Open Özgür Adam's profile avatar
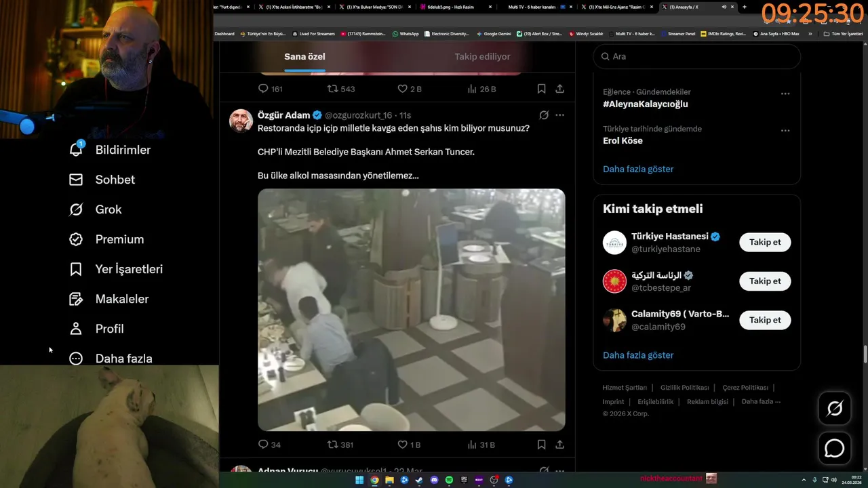This screenshot has height=488, width=868. pyautogui.click(x=241, y=121)
